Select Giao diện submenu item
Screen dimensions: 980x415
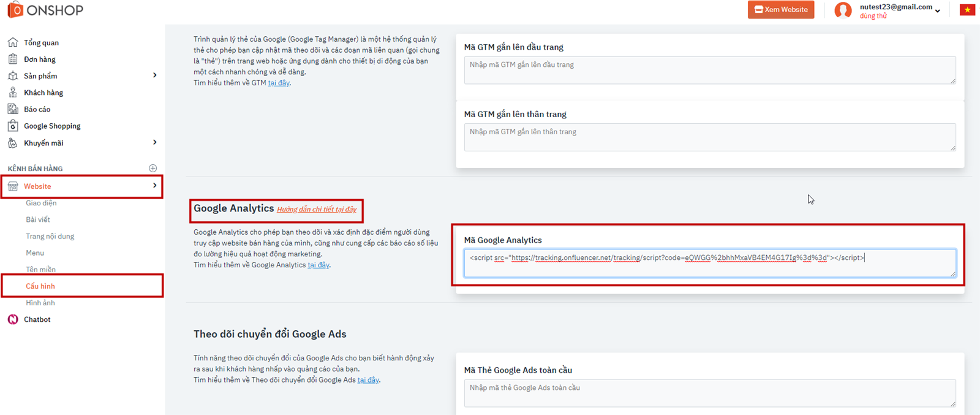(x=41, y=203)
